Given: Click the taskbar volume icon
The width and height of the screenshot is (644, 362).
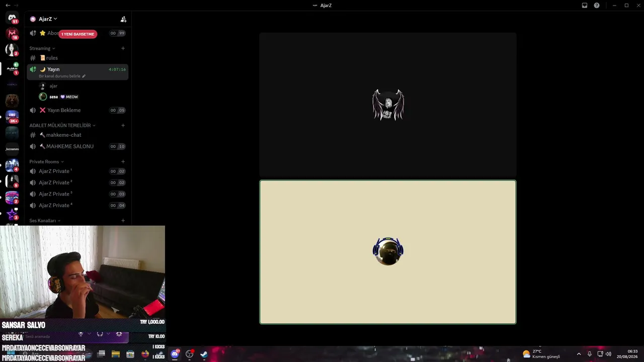Looking at the screenshot, I should pyautogui.click(x=608, y=354).
